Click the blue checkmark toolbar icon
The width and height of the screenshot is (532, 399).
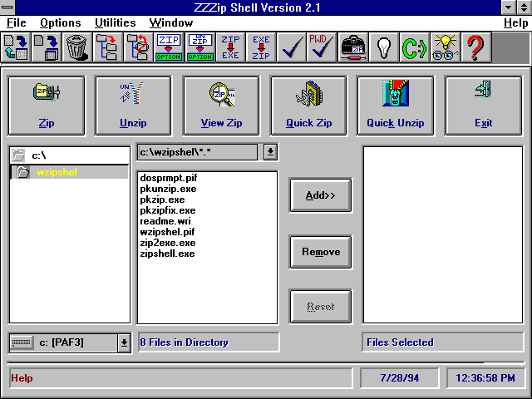coord(292,47)
